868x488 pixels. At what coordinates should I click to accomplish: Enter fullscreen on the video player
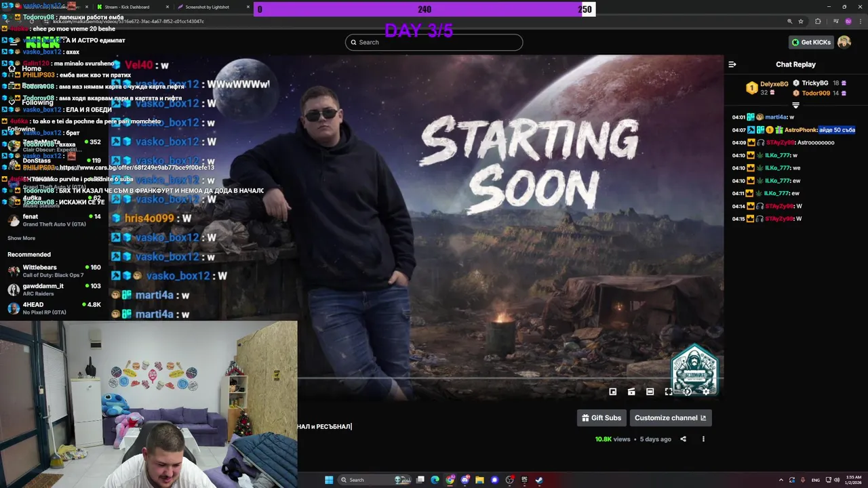pos(669,392)
